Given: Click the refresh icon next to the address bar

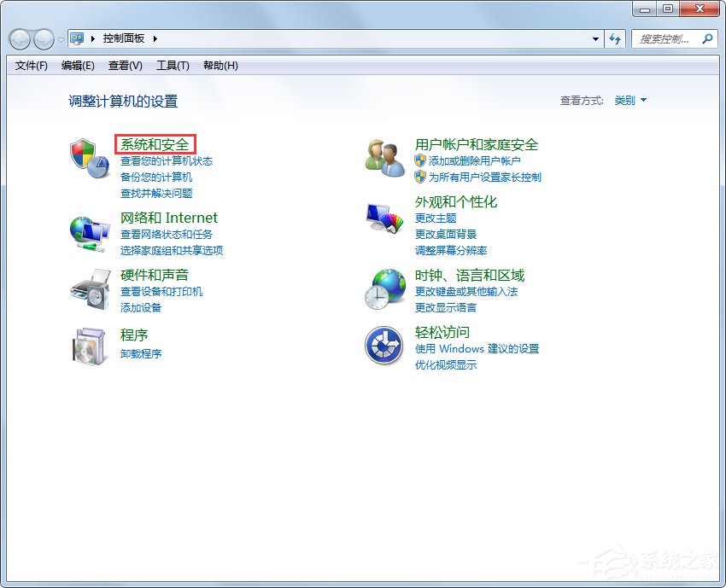Looking at the screenshot, I should (615, 38).
